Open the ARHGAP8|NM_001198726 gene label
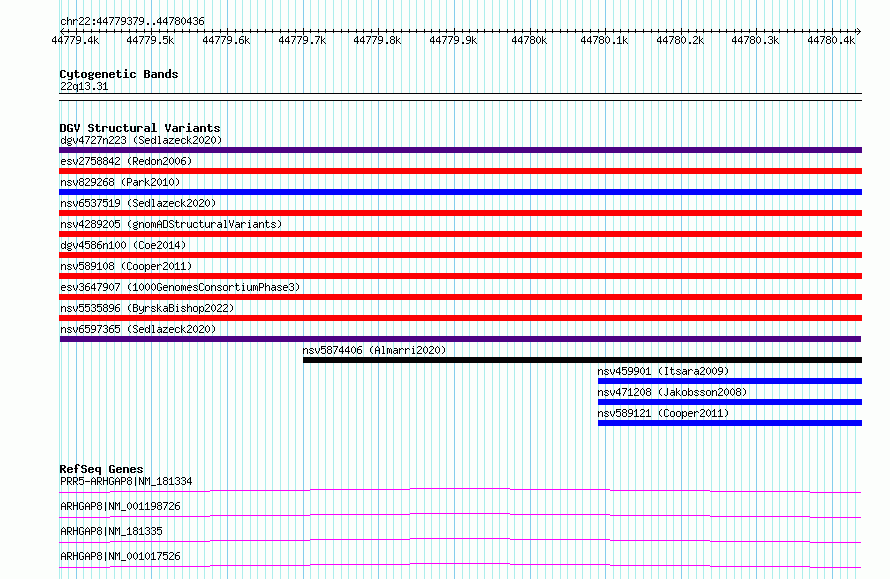Image resolution: width=890 pixels, height=579 pixels. (x=120, y=506)
